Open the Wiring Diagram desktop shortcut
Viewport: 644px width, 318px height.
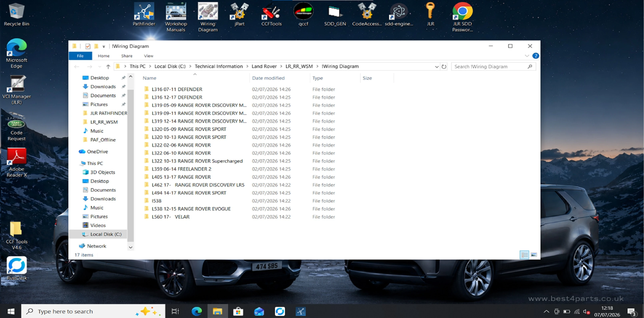pos(208,17)
